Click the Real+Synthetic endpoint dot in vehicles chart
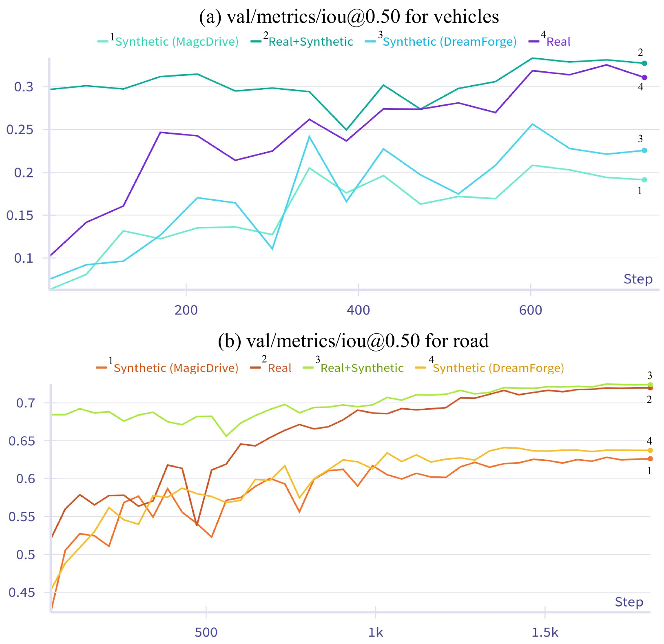Screen dimensions: 664x644 click(644, 63)
